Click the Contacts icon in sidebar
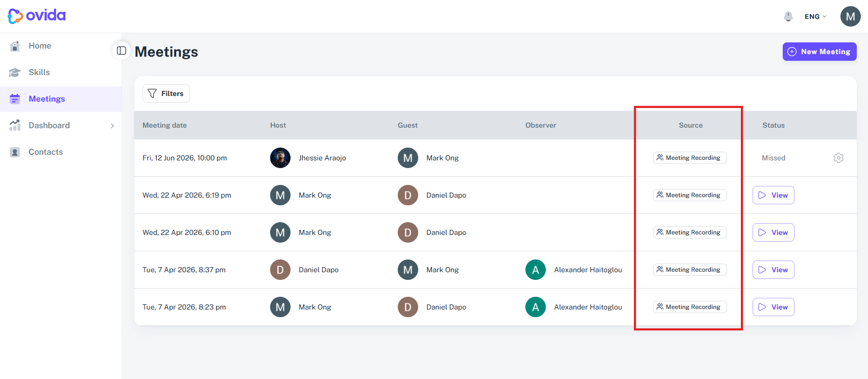Image resolution: width=868 pixels, height=379 pixels. tap(15, 152)
